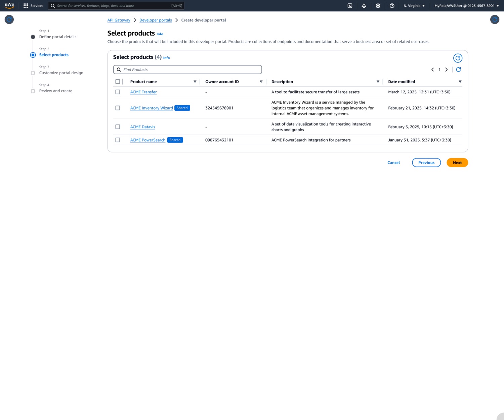
Task: Go to Step 3 Customize portal design
Action: click(61, 73)
